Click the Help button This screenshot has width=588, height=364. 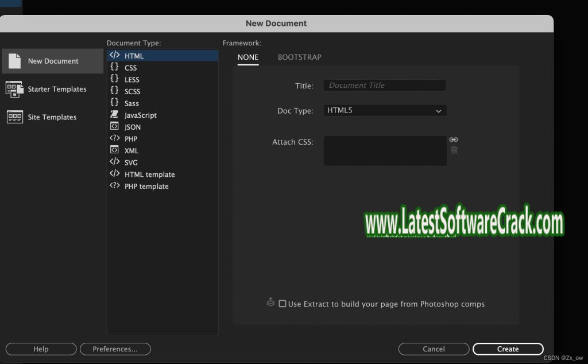[41, 349]
